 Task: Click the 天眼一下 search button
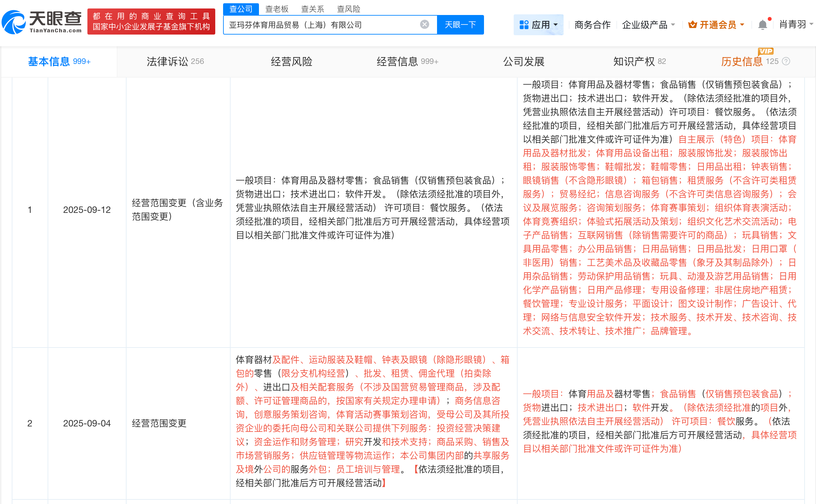coord(460,24)
